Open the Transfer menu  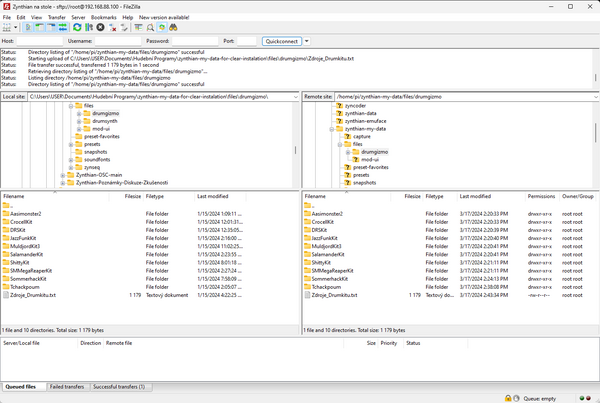tap(55, 17)
